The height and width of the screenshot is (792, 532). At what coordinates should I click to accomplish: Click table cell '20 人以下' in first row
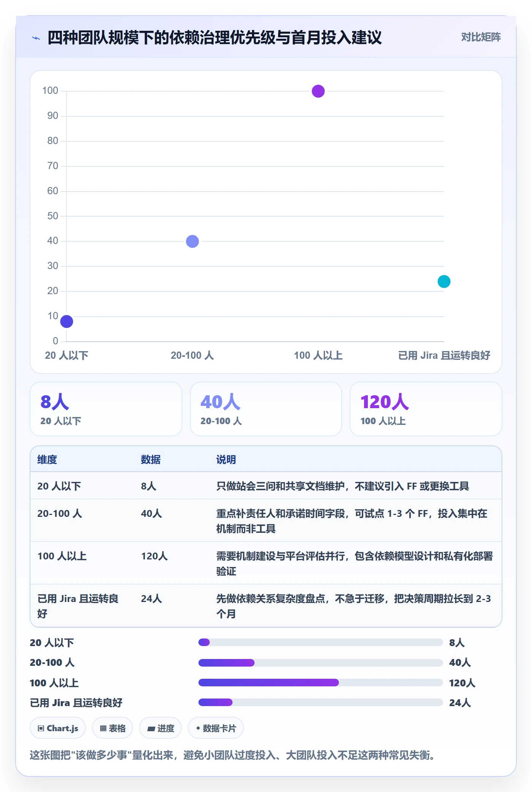point(59,486)
